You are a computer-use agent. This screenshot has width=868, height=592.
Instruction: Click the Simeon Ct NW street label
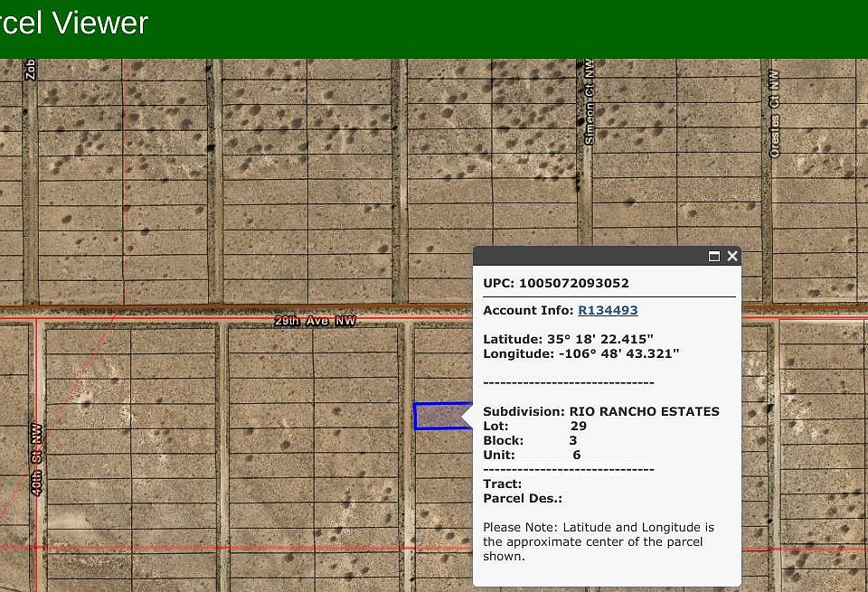(x=589, y=102)
